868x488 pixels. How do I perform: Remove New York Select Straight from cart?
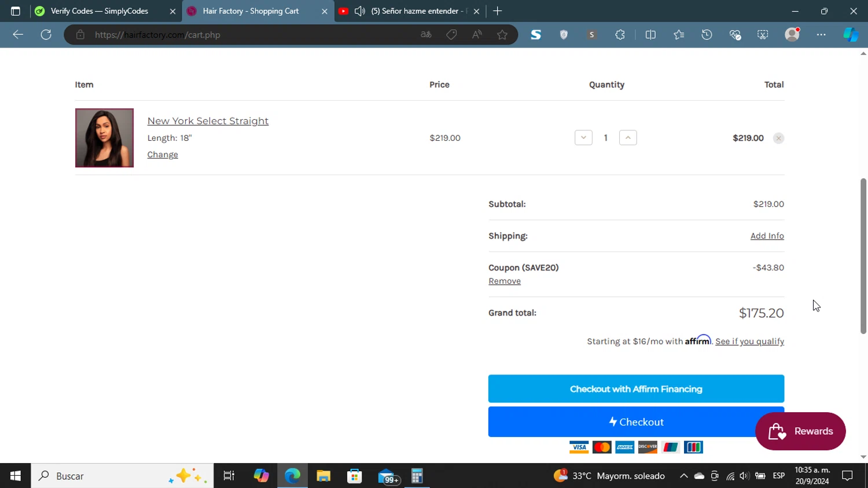click(778, 138)
